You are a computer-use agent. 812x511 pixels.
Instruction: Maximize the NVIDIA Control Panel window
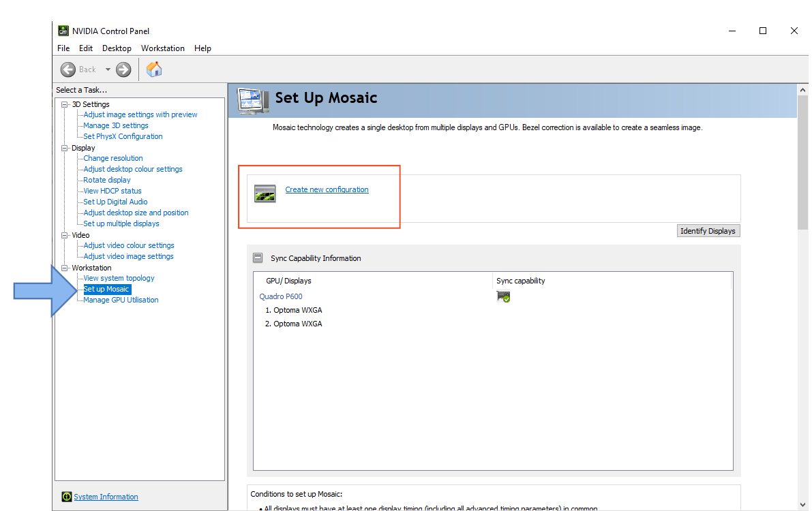click(x=763, y=31)
